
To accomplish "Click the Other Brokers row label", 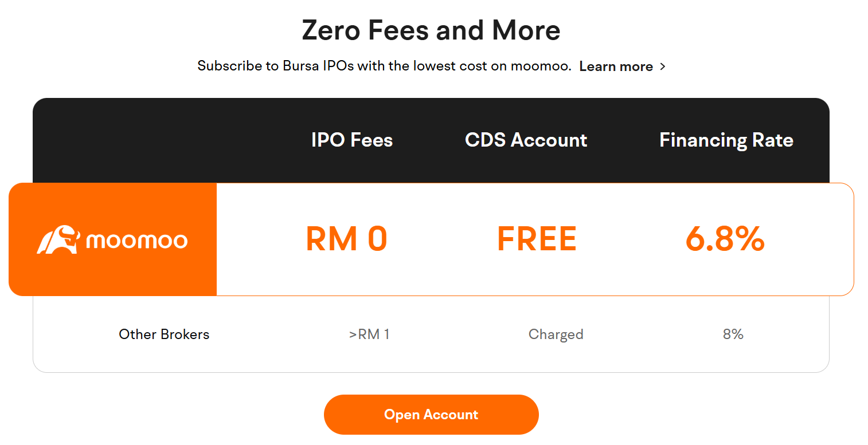I will 164,334.
